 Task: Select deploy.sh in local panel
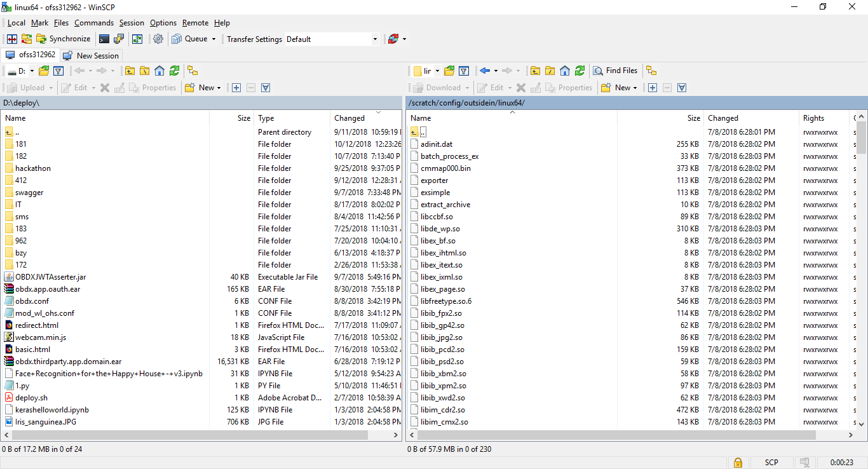click(31, 398)
